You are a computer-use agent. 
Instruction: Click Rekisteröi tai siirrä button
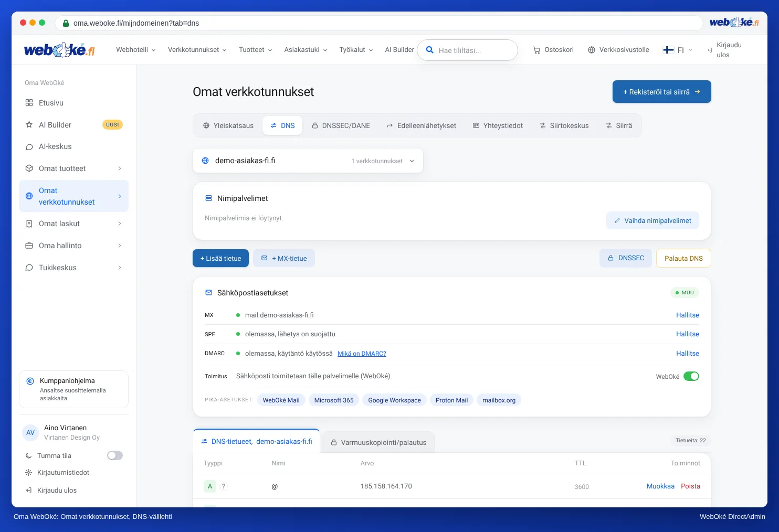tap(662, 92)
